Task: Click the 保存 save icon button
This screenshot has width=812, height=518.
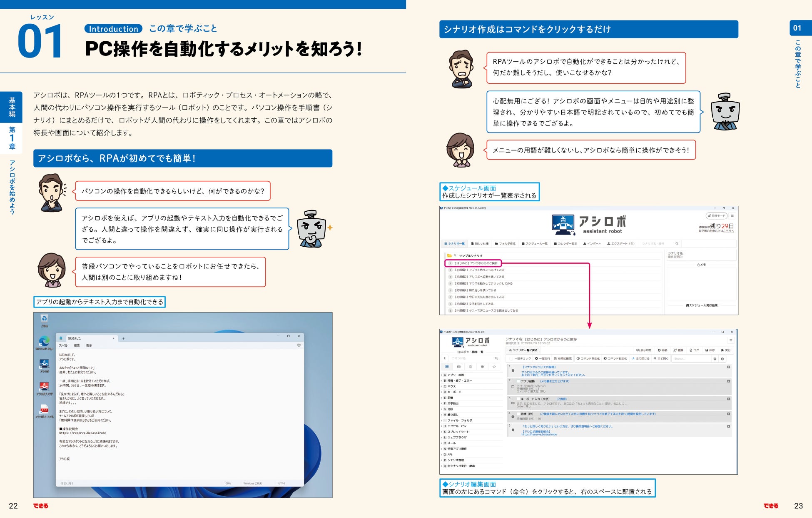Action: tap(709, 350)
